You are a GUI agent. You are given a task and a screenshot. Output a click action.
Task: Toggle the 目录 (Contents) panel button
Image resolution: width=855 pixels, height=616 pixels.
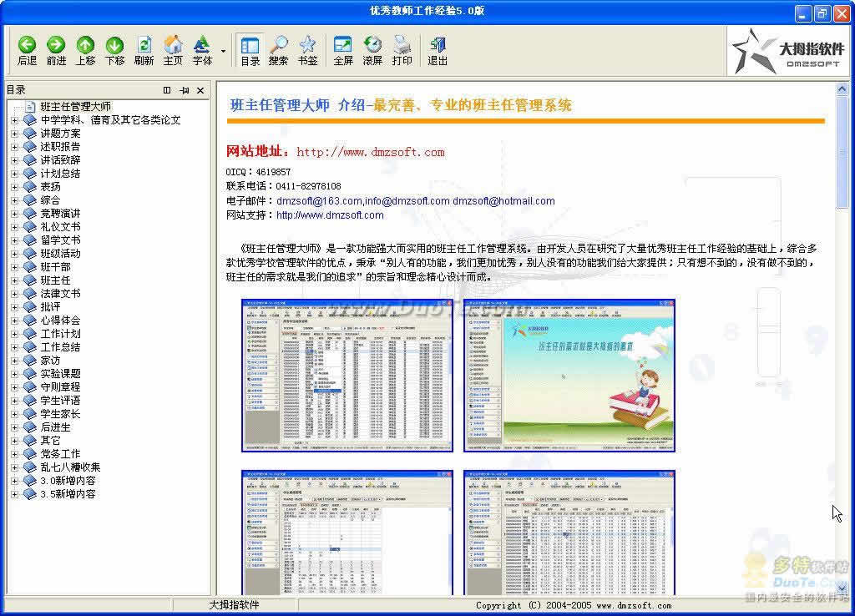coord(250,46)
